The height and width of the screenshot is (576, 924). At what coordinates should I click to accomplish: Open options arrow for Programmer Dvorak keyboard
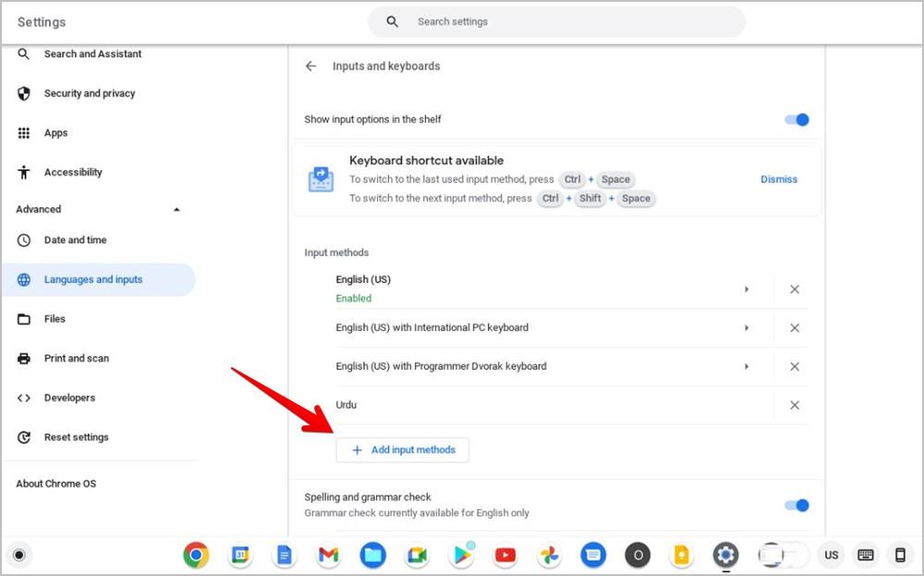pyautogui.click(x=746, y=366)
